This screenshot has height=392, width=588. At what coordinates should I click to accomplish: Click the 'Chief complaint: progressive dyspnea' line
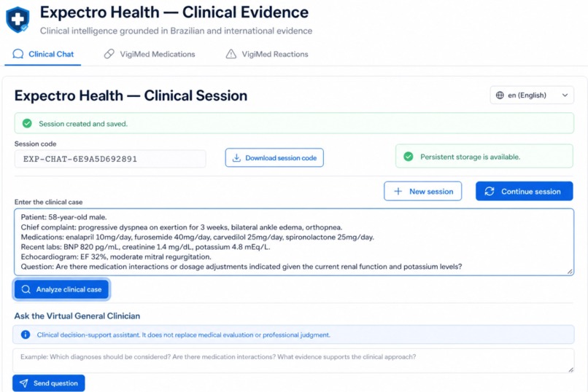pyautogui.click(x=182, y=227)
